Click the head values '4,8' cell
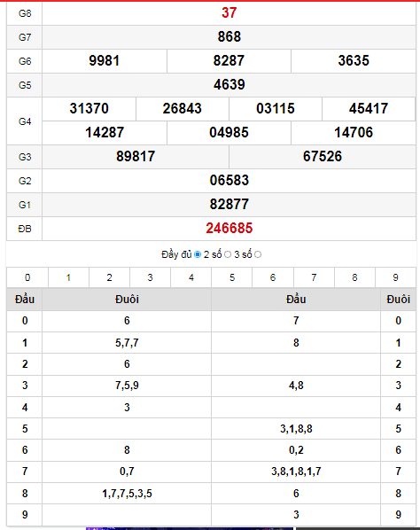The width and height of the screenshot is (420, 530). tap(296, 386)
